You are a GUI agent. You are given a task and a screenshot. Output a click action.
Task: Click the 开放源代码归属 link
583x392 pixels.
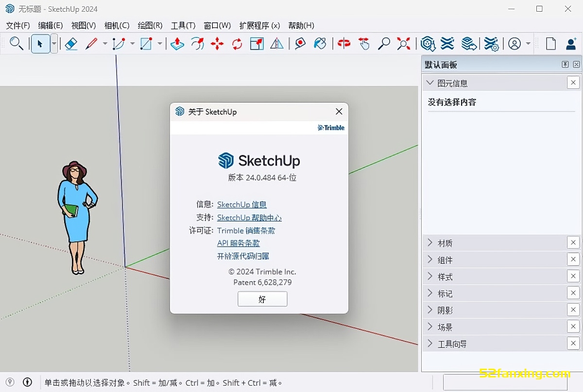coord(243,256)
